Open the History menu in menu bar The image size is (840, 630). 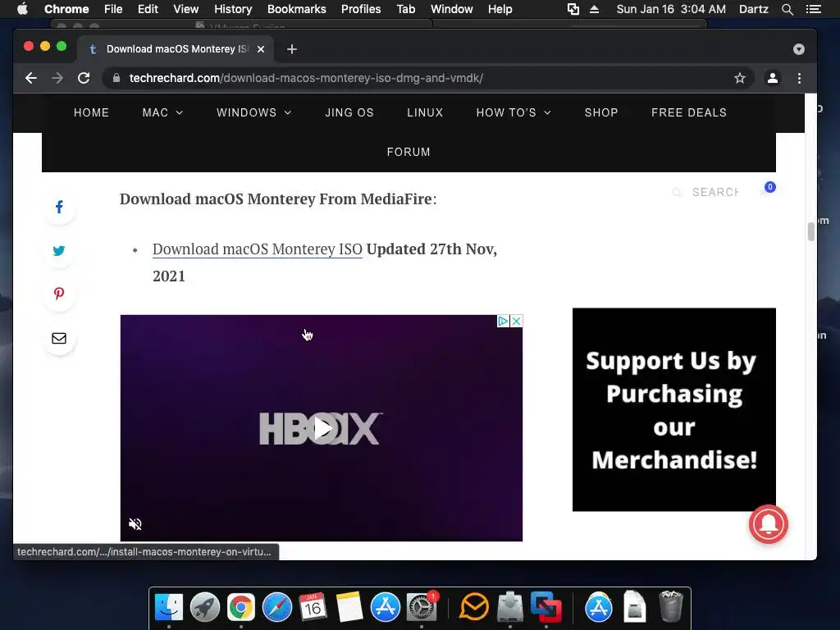pyautogui.click(x=233, y=9)
